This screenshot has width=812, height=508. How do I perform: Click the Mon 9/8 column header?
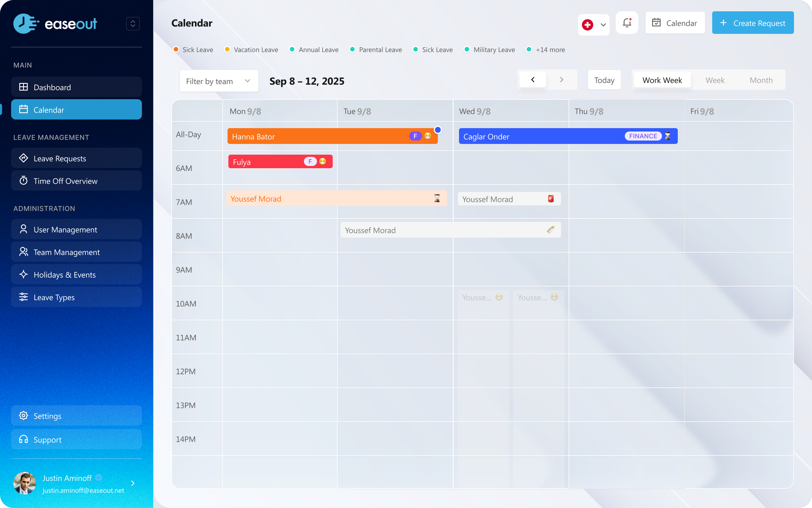click(x=280, y=111)
